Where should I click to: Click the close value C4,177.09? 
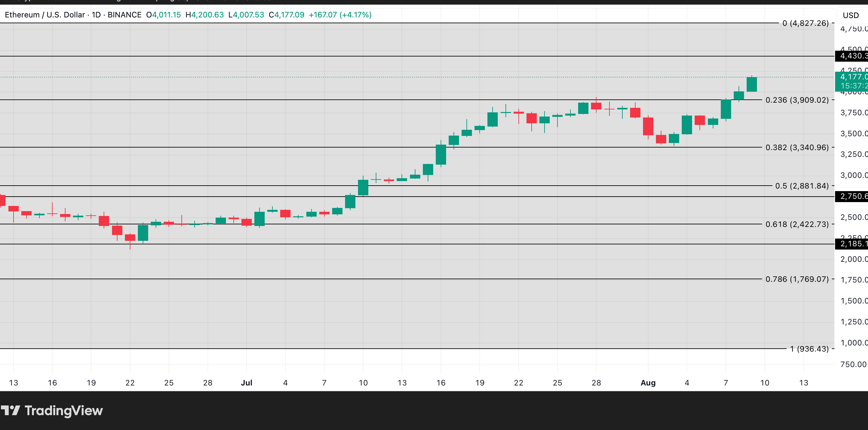286,15
